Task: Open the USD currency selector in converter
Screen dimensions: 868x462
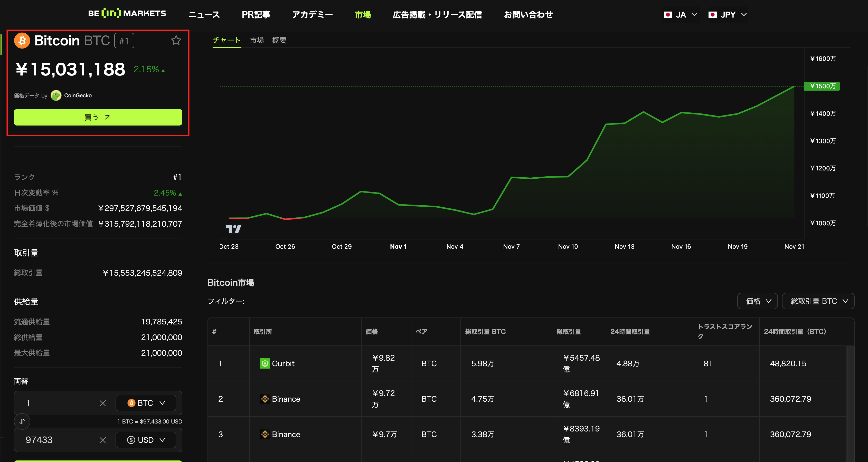Action: (146, 440)
